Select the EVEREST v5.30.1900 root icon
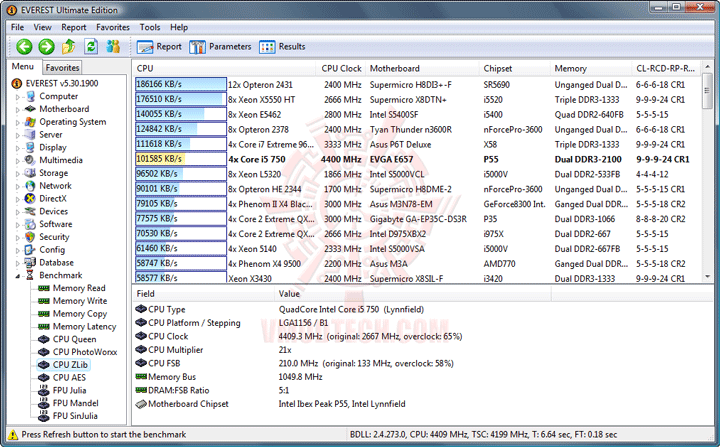The height and width of the screenshot is (447, 720). (17, 83)
